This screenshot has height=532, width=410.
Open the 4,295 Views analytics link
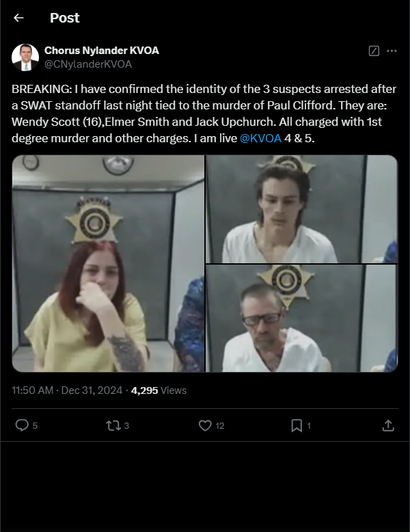coord(159,390)
